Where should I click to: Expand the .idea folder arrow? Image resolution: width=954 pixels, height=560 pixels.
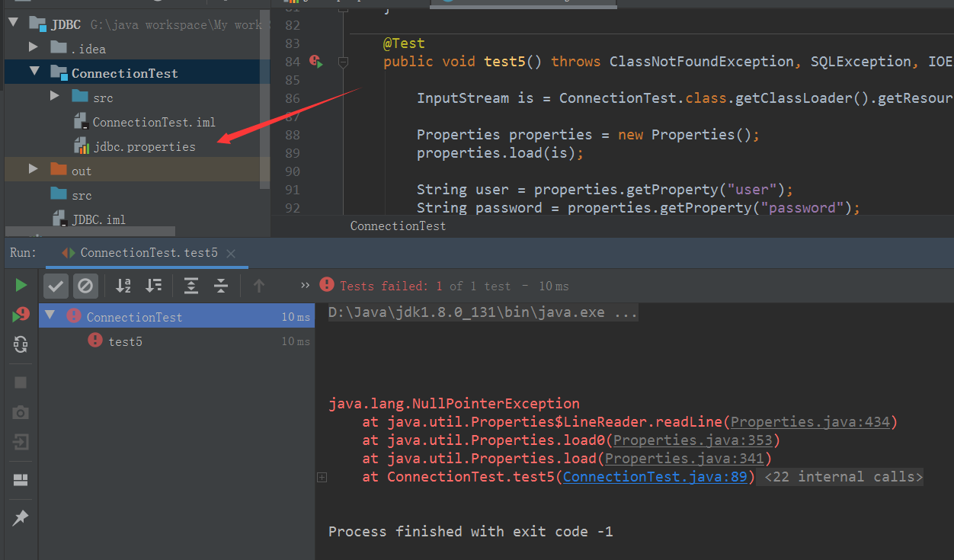click(x=34, y=47)
